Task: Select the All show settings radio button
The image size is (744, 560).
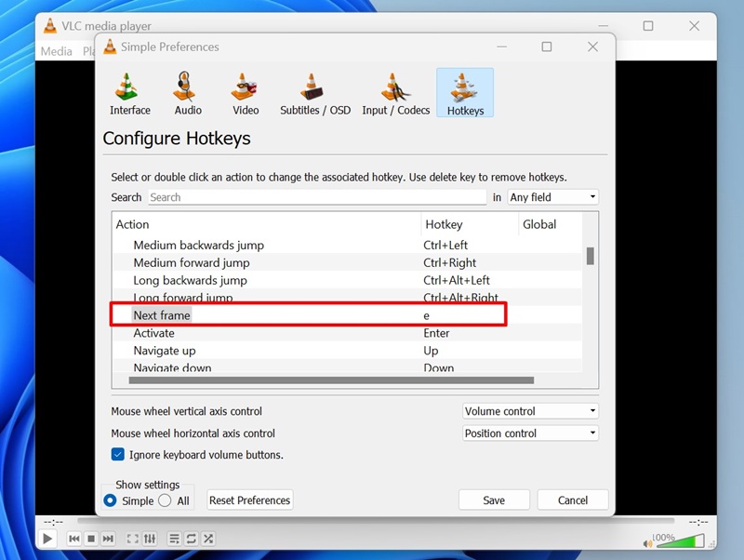Action: (x=165, y=500)
